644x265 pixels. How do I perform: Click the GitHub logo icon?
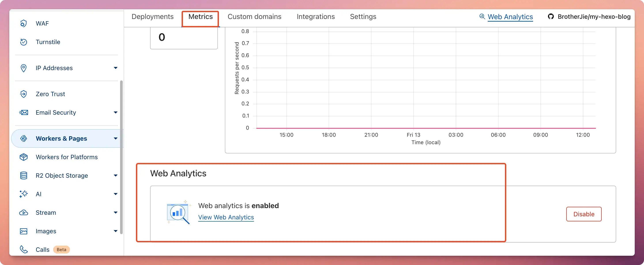(x=550, y=17)
